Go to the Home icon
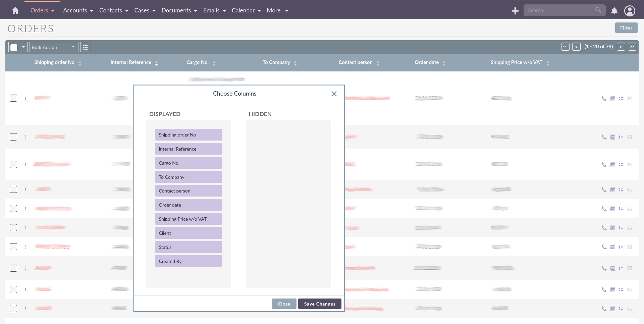Viewport: 644px width, 324px height. coord(15,11)
